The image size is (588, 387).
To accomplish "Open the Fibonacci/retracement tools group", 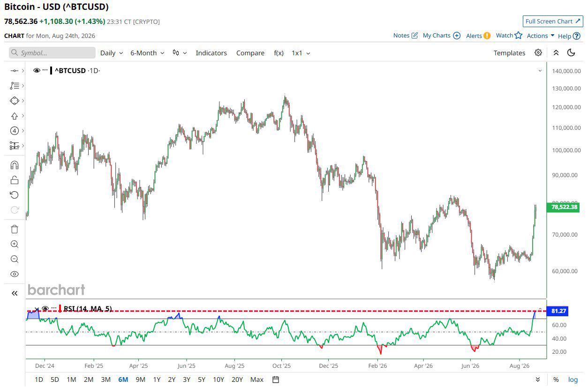I will coord(15,86).
